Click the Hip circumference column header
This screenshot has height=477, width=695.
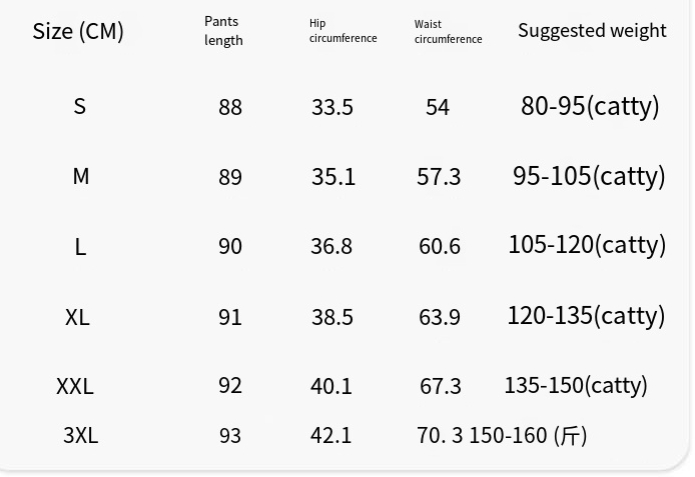[343, 31]
